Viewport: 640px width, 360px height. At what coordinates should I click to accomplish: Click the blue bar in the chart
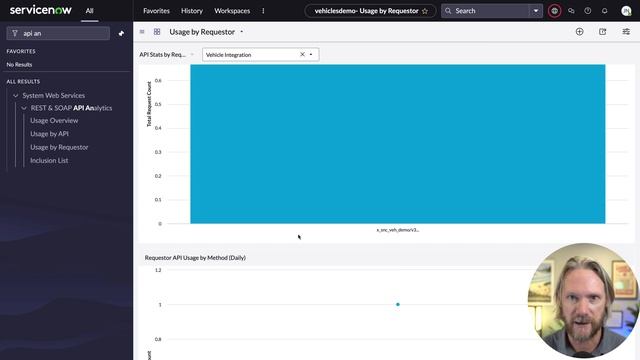[x=398, y=144]
